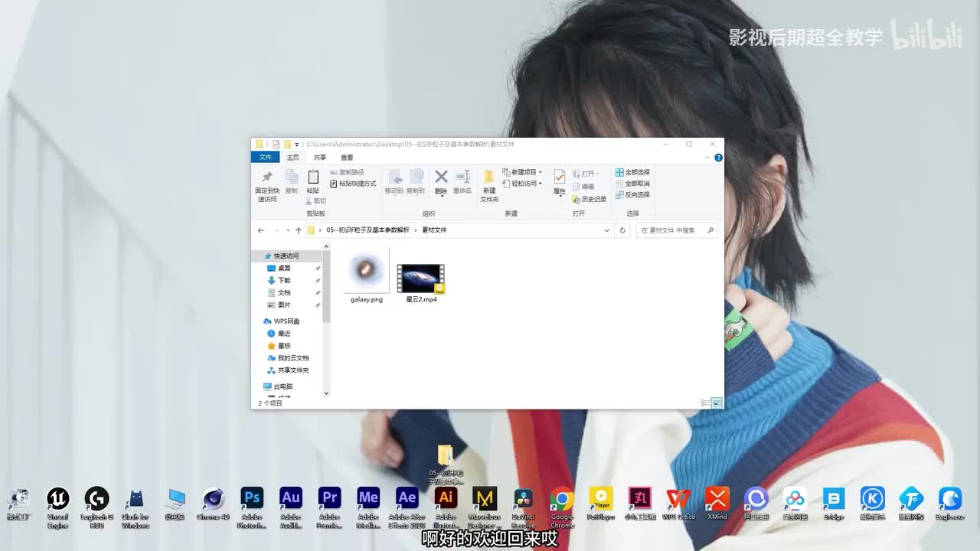
Task: Click the 05 folder breadcrumb in address bar
Action: [x=367, y=230]
